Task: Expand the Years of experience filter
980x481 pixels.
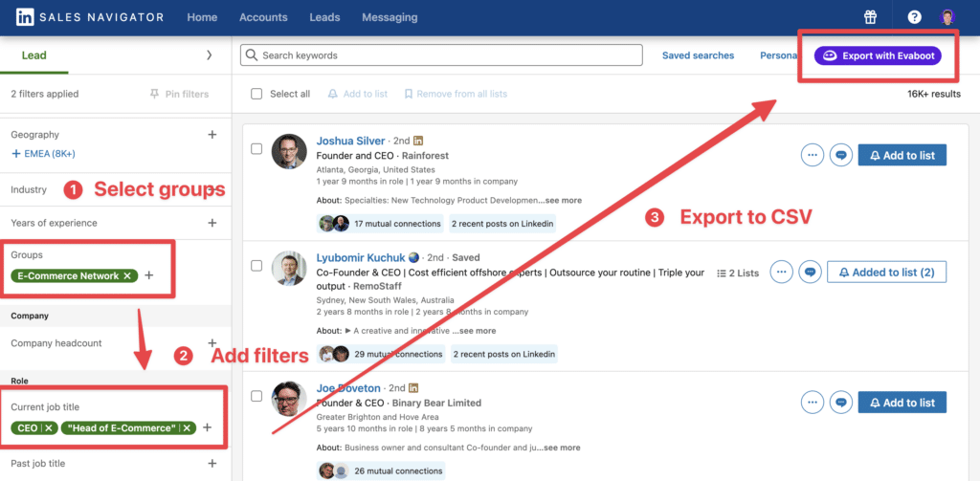Action: point(212,223)
